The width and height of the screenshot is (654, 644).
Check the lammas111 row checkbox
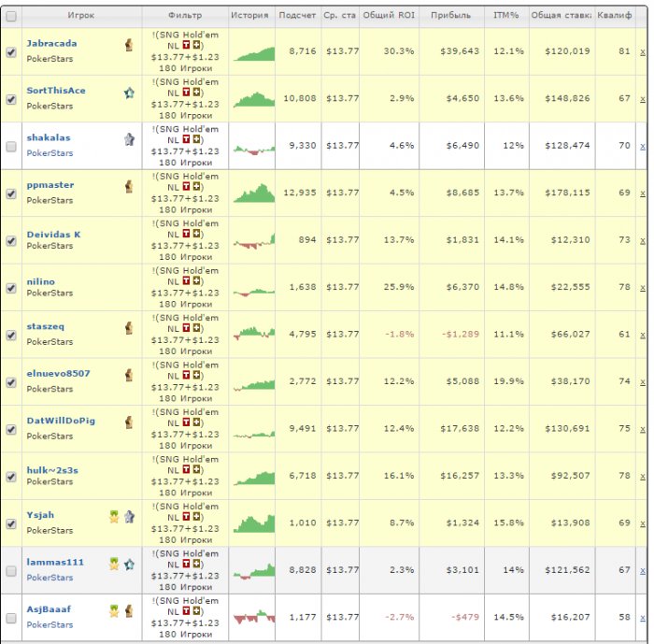pos(11,571)
